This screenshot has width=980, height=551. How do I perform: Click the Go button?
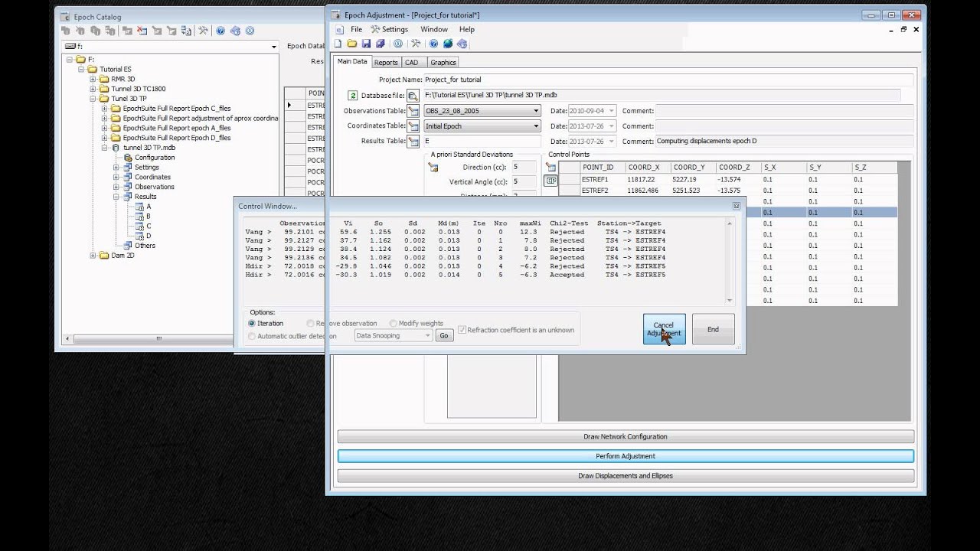[444, 335]
